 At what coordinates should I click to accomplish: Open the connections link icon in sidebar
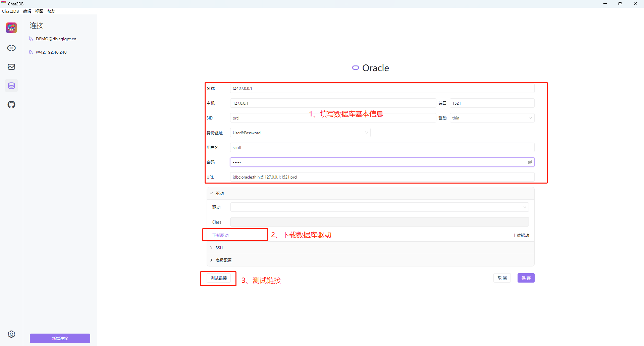click(x=11, y=48)
